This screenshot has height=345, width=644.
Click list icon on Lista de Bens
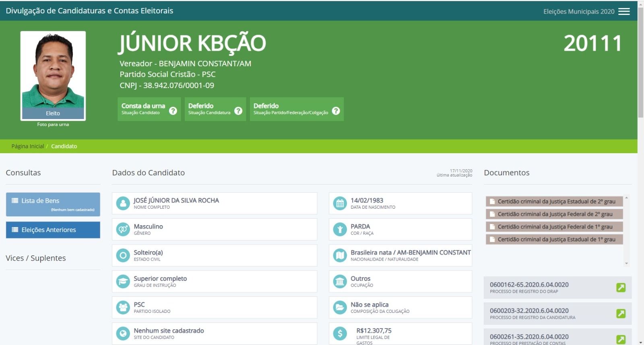click(x=15, y=201)
